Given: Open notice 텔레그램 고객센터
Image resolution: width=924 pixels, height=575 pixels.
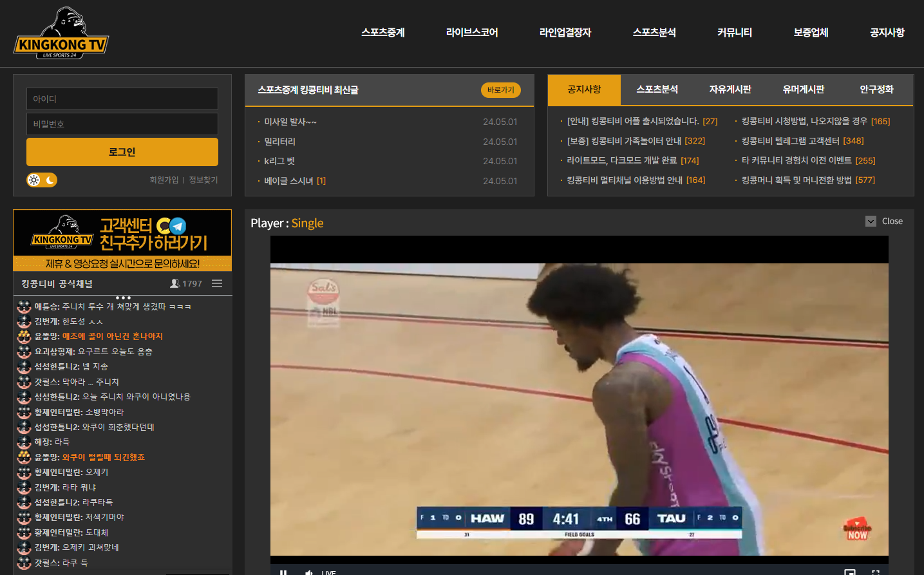Looking at the screenshot, I should tap(791, 140).
